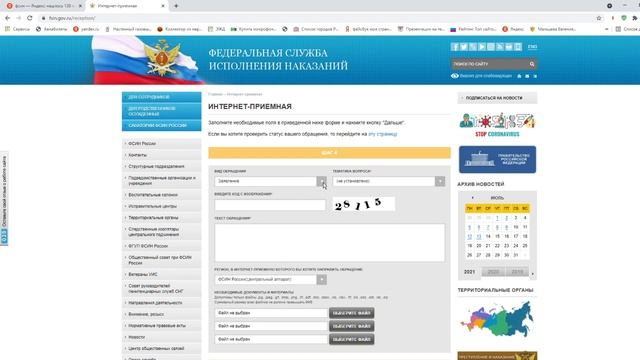
Task: Click 'Подписаться на новости' button
Action: [497, 98]
